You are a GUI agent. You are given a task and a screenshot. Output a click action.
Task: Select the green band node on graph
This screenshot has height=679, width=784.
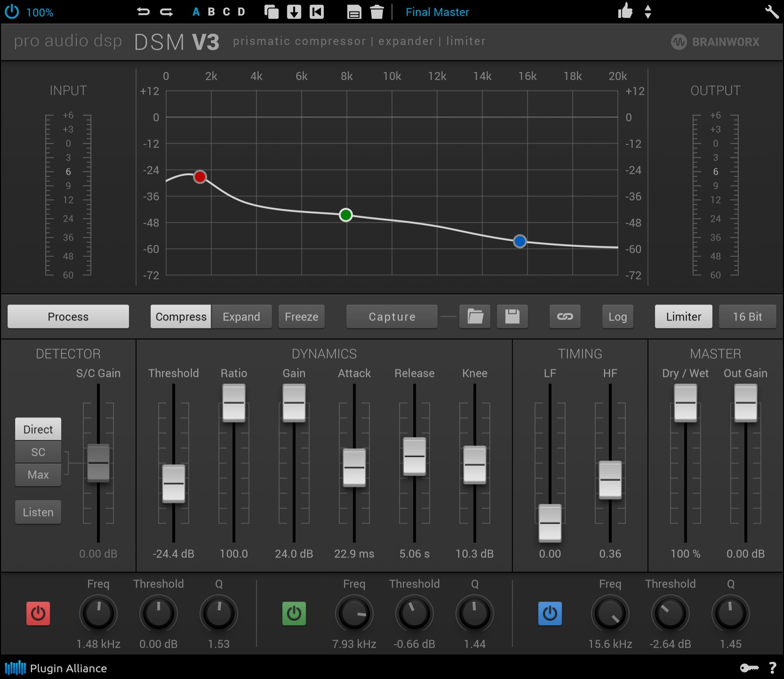click(x=346, y=215)
